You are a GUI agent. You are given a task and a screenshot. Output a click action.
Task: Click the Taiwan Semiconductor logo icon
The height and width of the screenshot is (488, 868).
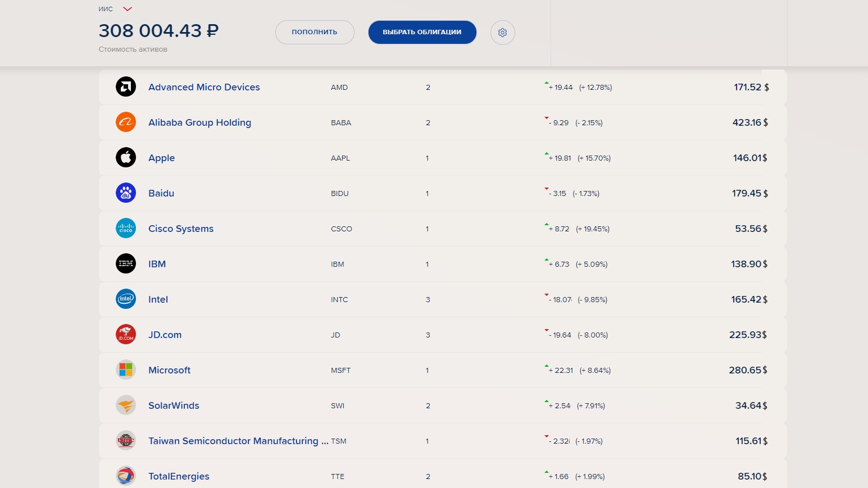[x=126, y=440]
